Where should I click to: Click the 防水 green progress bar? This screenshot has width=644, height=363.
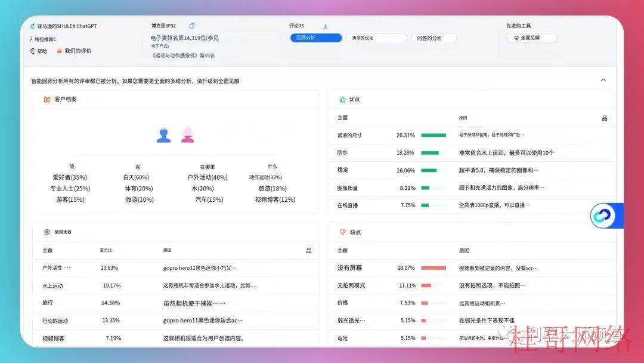click(430, 153)
